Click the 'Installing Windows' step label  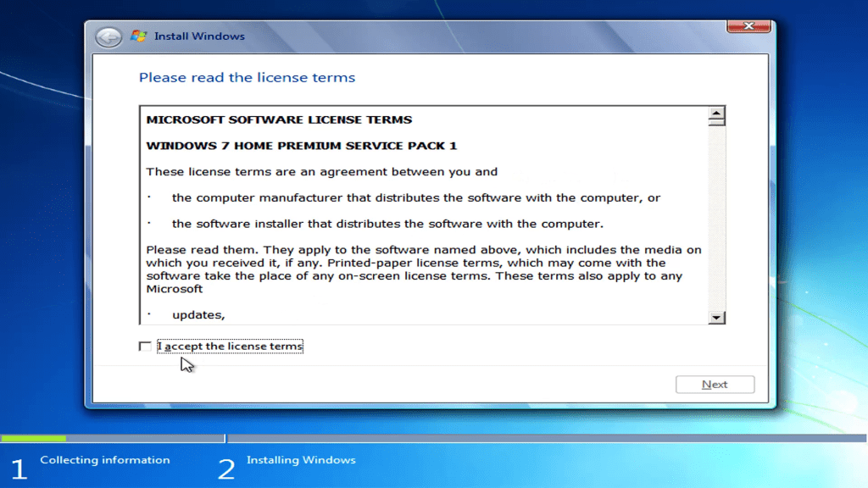(x=301, y=460)
